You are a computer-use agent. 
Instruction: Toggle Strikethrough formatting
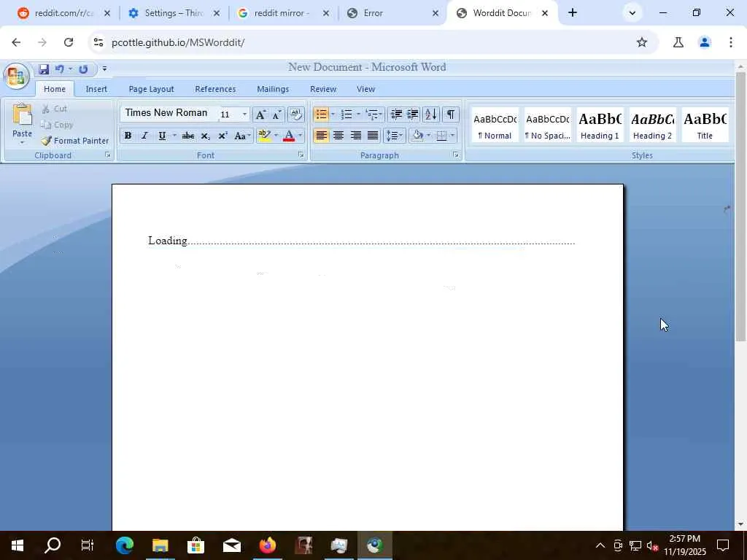188,136
